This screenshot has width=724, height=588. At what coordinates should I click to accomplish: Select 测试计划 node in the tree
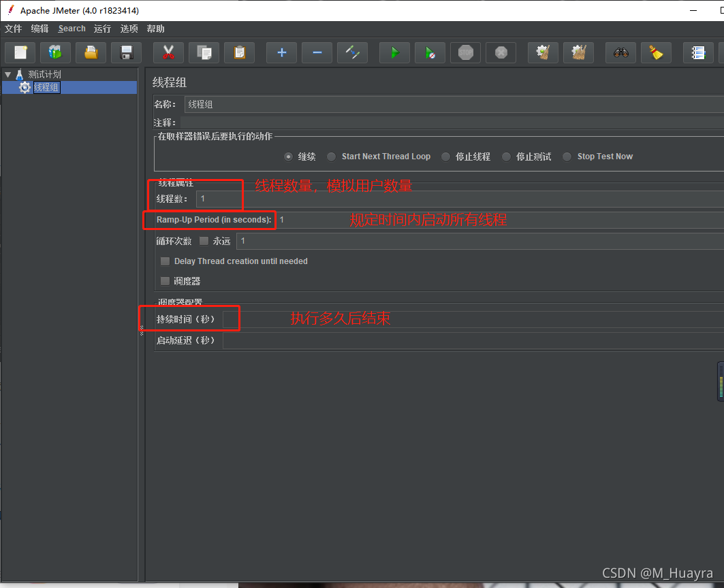click(44, 74)
